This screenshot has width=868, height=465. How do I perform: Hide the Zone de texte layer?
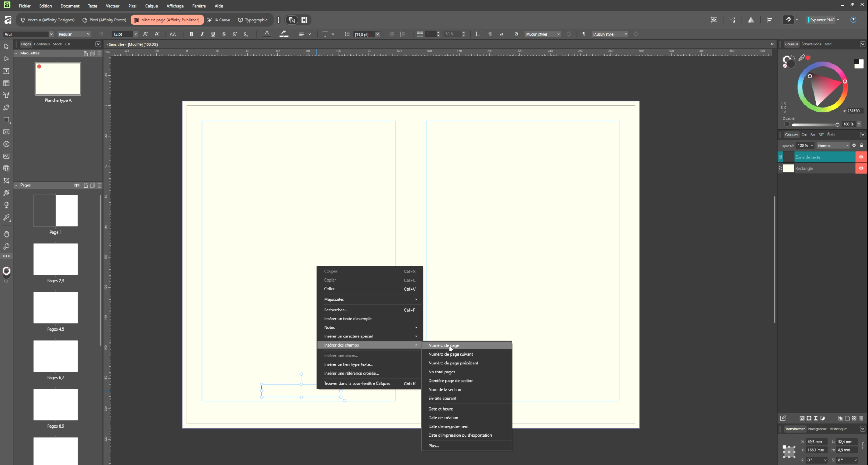tap(861, 157)
